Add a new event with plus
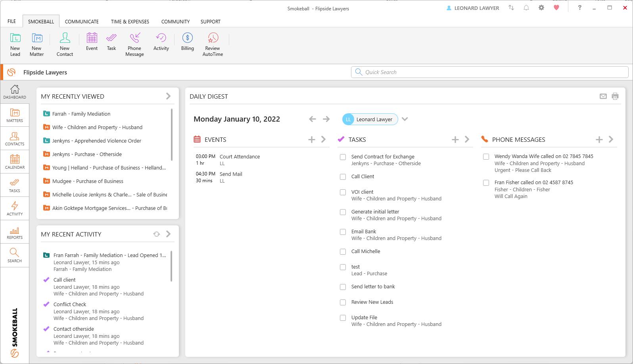The width and height of the screenshot is (633, 364). [312, 139]
